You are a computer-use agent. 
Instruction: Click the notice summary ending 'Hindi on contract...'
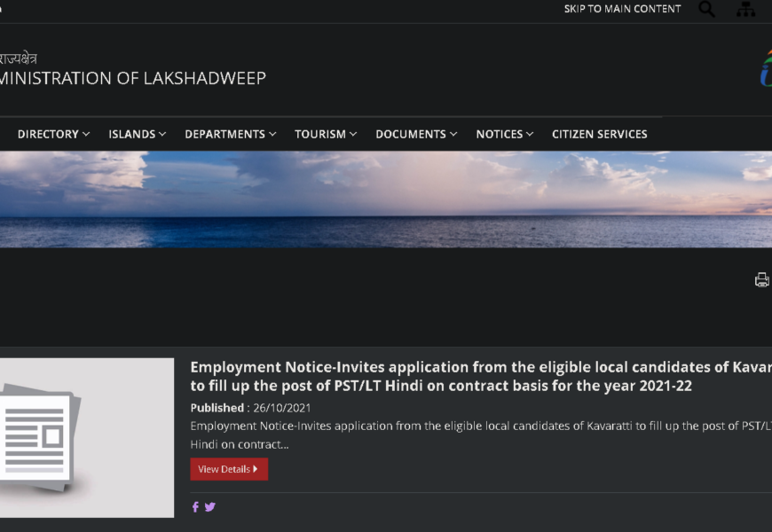(481, 434)
